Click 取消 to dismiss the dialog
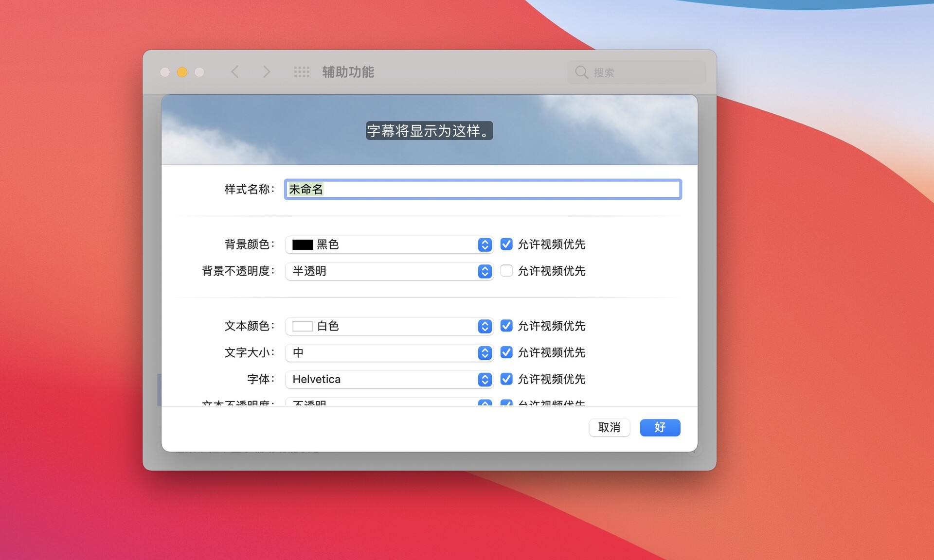 tap(609, 427)
